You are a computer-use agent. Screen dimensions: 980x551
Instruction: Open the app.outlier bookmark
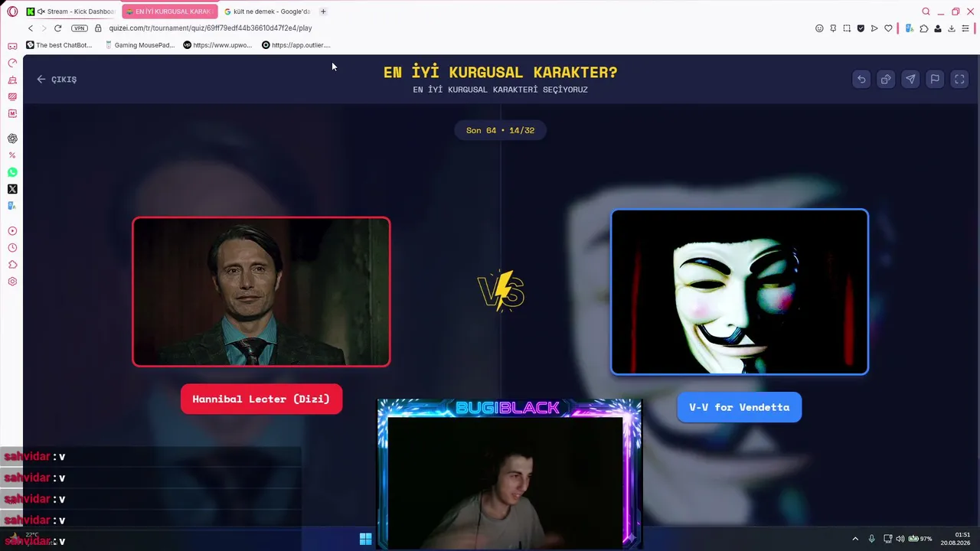(296, 45)
